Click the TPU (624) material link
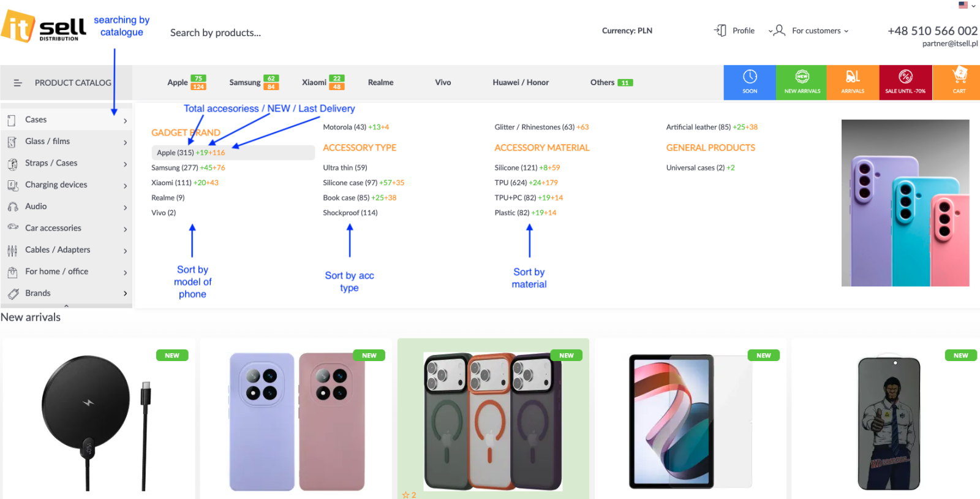The width and height of the screenshot is (980, 499). [x=511, y=183]
